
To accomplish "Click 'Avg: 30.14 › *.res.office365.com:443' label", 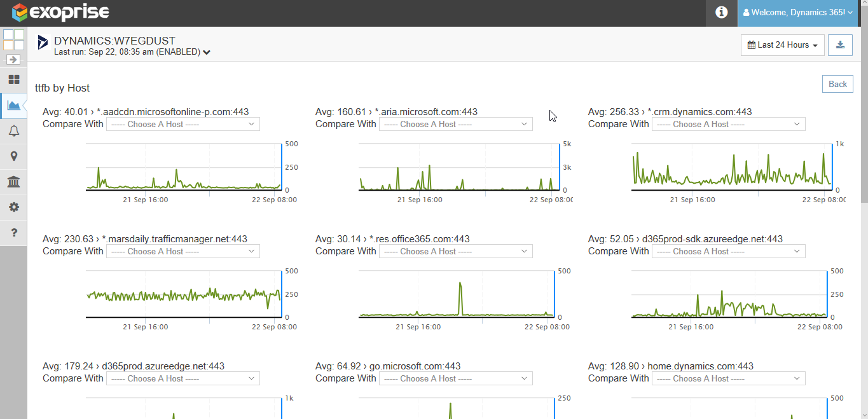I will click(x=392, y=239).
